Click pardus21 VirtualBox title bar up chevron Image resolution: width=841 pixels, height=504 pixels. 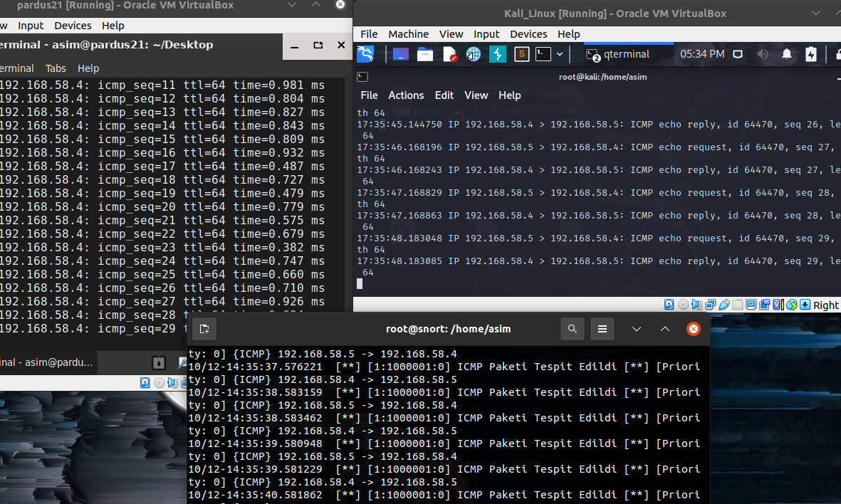[316, 5]
